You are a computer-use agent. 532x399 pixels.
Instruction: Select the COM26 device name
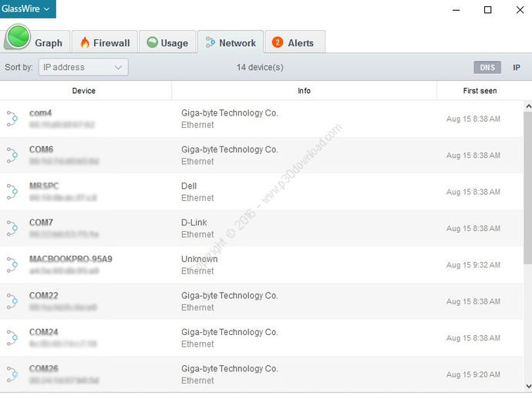pos(43,368)
